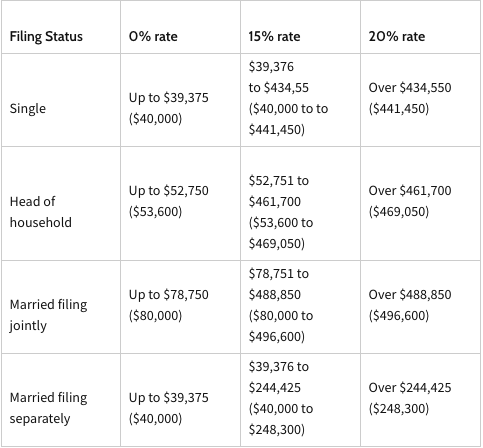This screenshot has width=483, height=448.
Task: Click the Over $434,550 cell
Action: (x=420, y=100)
